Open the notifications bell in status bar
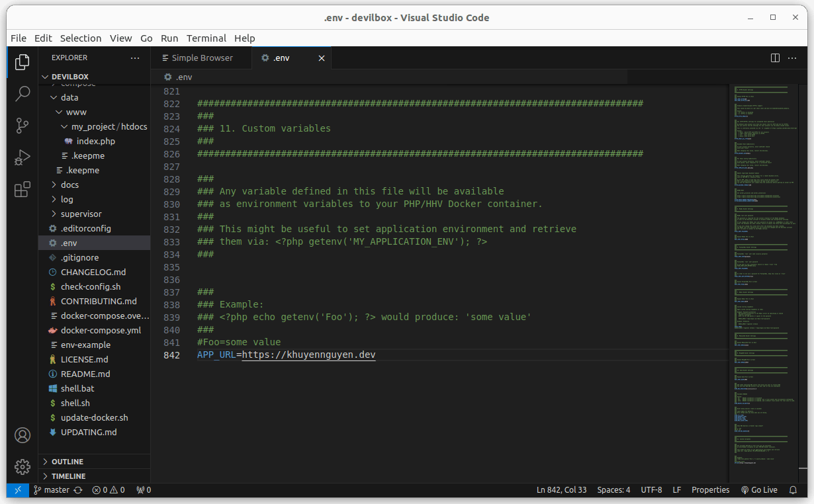 coord(793,490)
